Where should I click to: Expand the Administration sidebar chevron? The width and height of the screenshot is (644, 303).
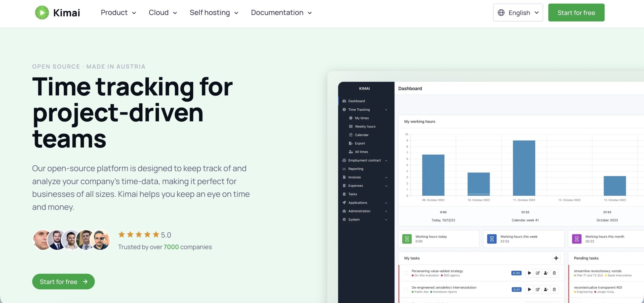(386, 211)
